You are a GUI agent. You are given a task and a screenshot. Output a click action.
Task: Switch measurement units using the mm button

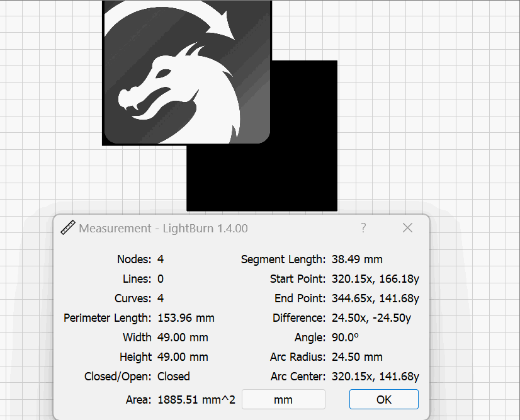click(x=283, y=399)
